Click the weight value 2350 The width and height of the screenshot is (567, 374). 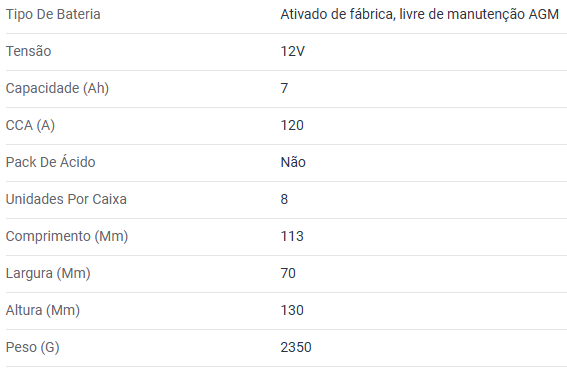click(296, 348)
